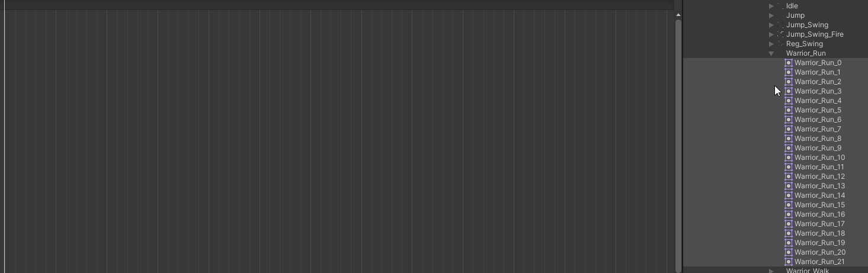
Task: Expand the Idle asset foldout
Action: point(771,6)
